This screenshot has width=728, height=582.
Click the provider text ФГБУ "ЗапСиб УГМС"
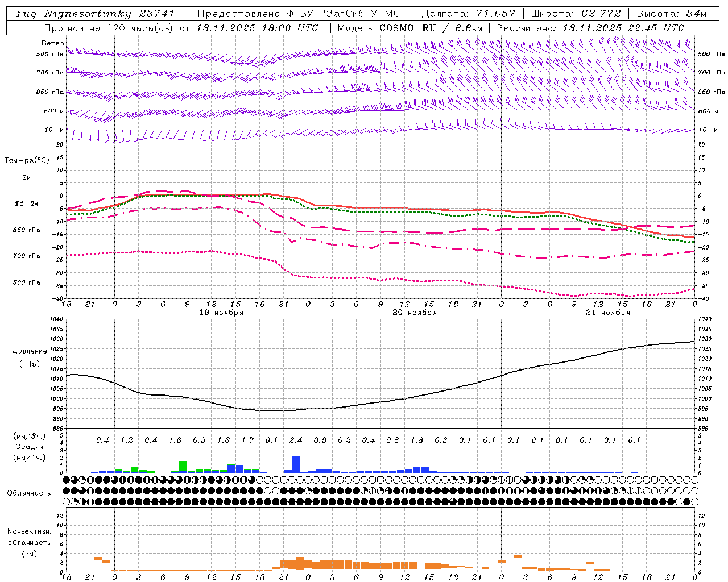tap(346, 14)
